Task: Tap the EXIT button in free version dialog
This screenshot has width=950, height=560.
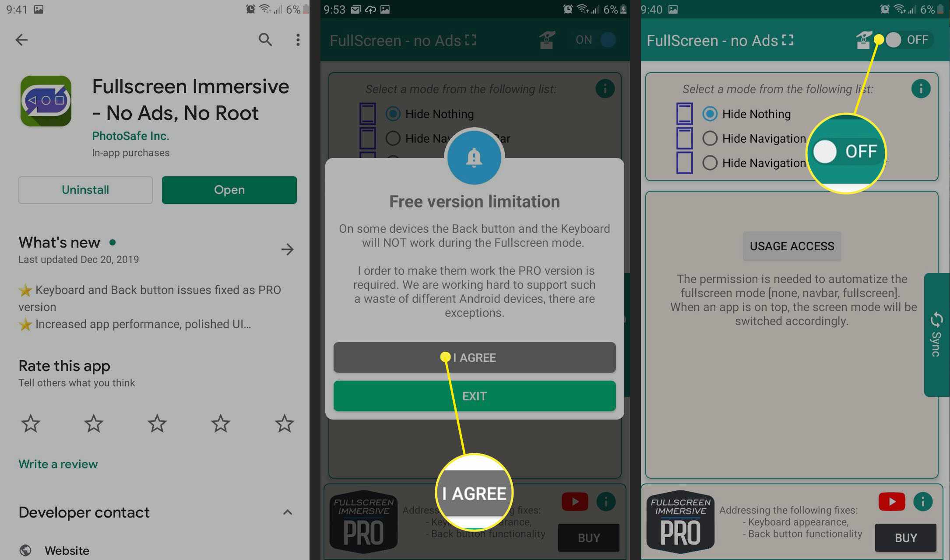Action: pyautogui.click(x=474, y=395)
